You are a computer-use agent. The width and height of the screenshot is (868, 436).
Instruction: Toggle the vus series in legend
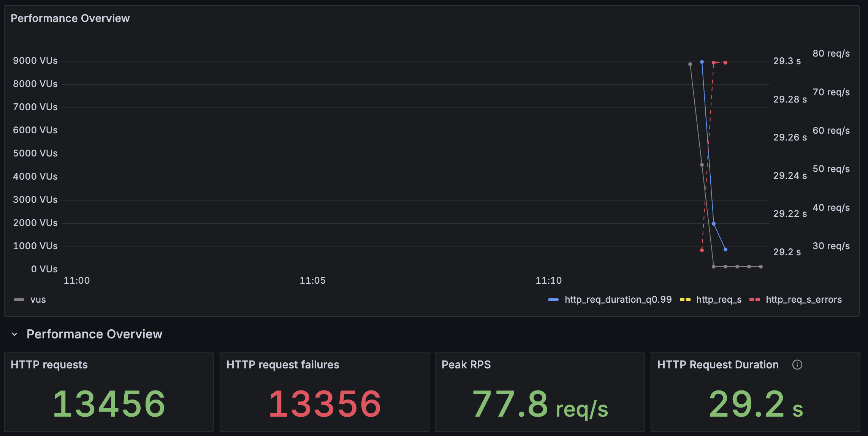pos(38,300)
